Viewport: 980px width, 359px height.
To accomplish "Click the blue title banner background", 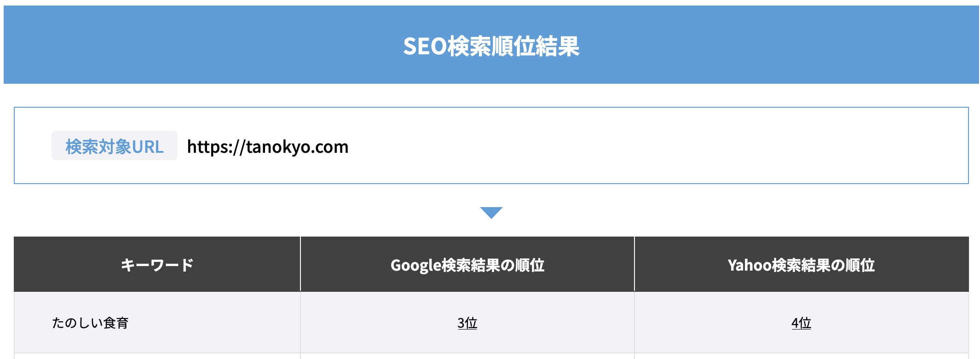I will [184, 46].
